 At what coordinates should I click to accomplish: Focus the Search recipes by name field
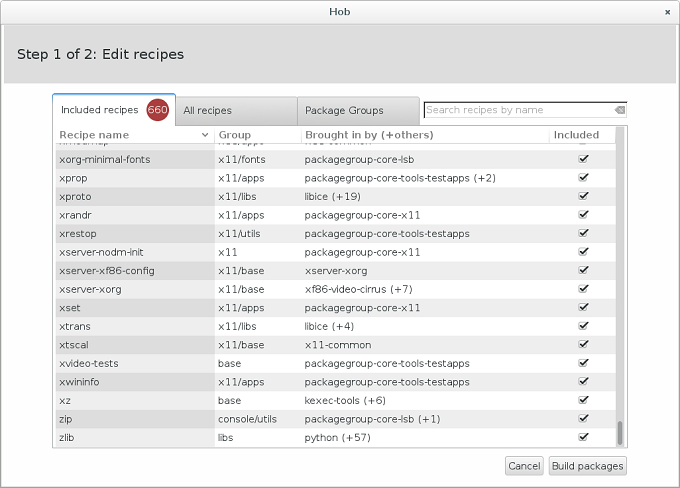pos(517,110)
